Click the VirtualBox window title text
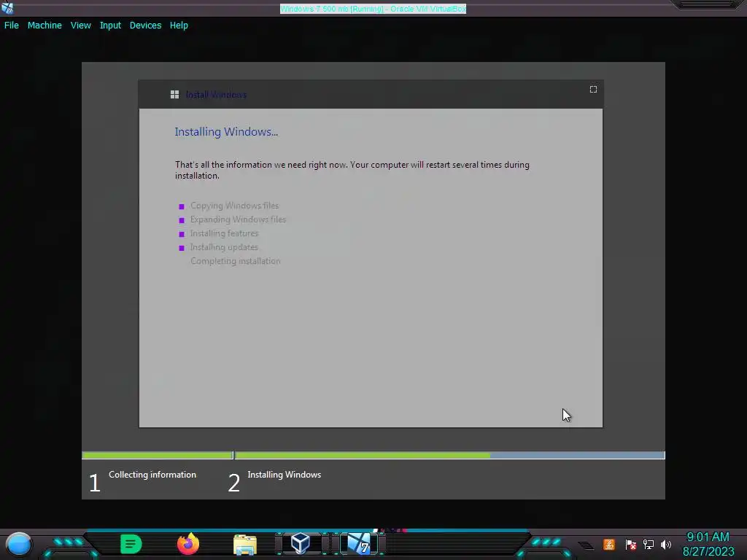 tap(373, 9)
